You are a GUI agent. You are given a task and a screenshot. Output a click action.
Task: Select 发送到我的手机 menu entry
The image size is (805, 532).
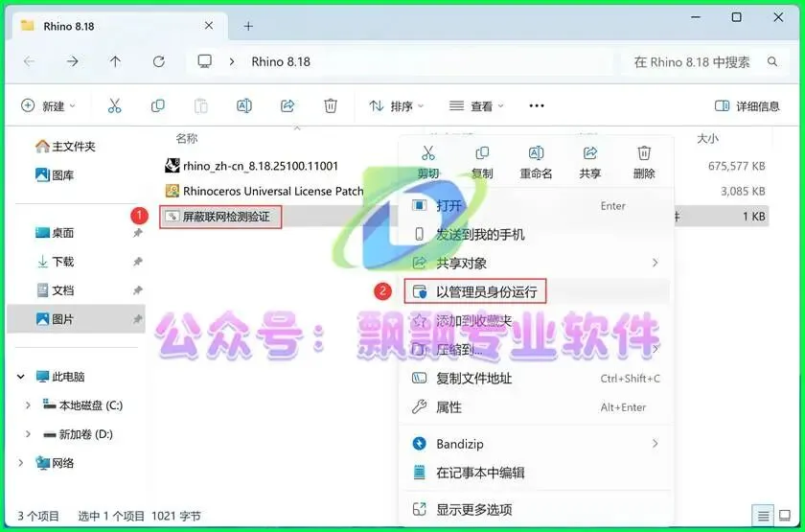click(536, 235)
